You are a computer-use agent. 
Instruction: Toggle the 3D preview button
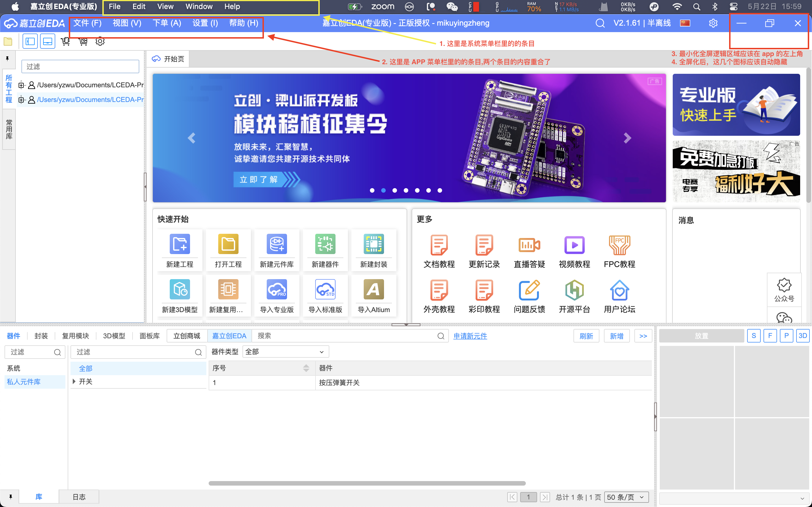(802, 336)
